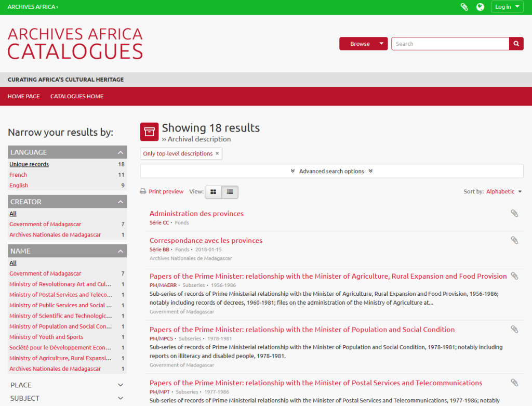Click the Archives Africa Catalogues logo
The image size is (532, 406).
tap(75, 44)
